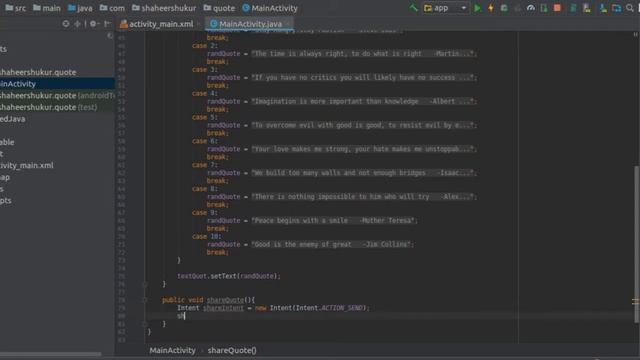
Task: Close the MainActivity.java tab
Action: tap(288, 24)
